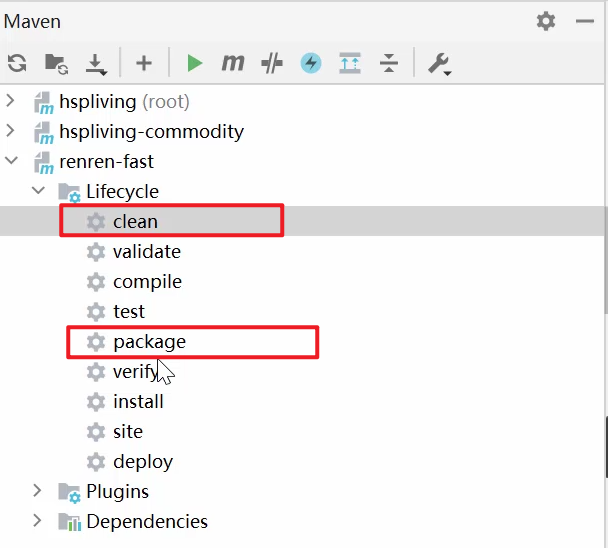Expand hspliving (root) project node
Viewport: 608px width, 548px height.
click(x=10, y=101)
